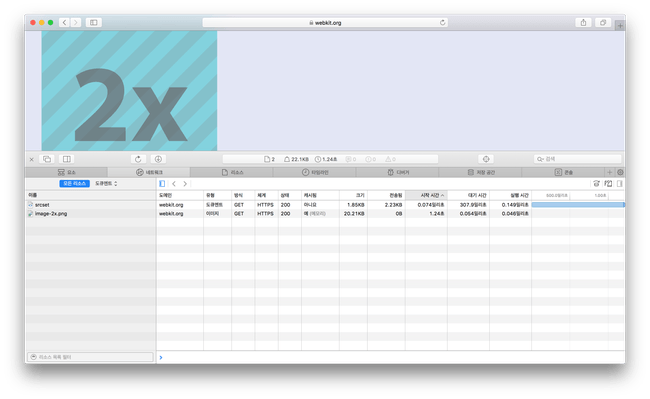Screen dimensions: 650x399
Task: Open the Debugger (디버거) tab
Action: coord(398,172)
